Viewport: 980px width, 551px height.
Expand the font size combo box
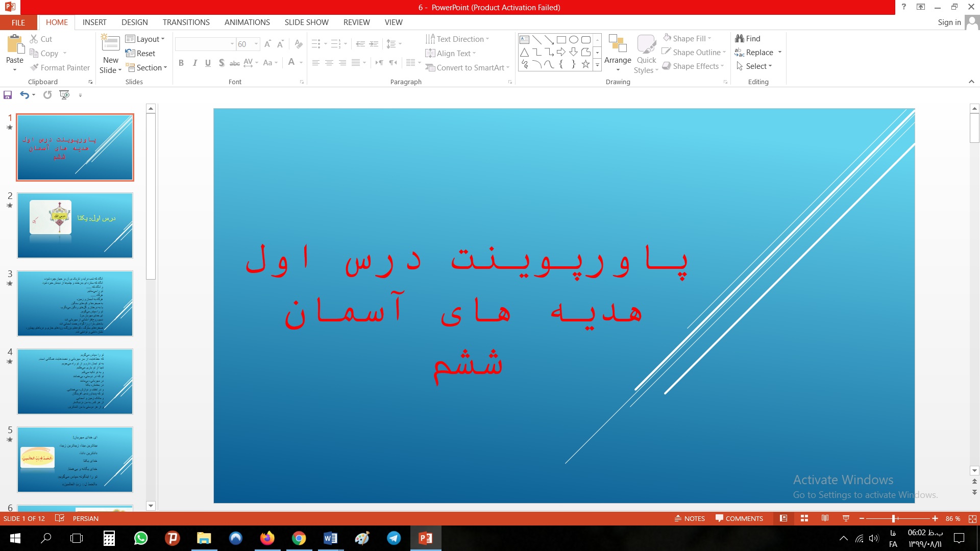(x=256, y=44)
